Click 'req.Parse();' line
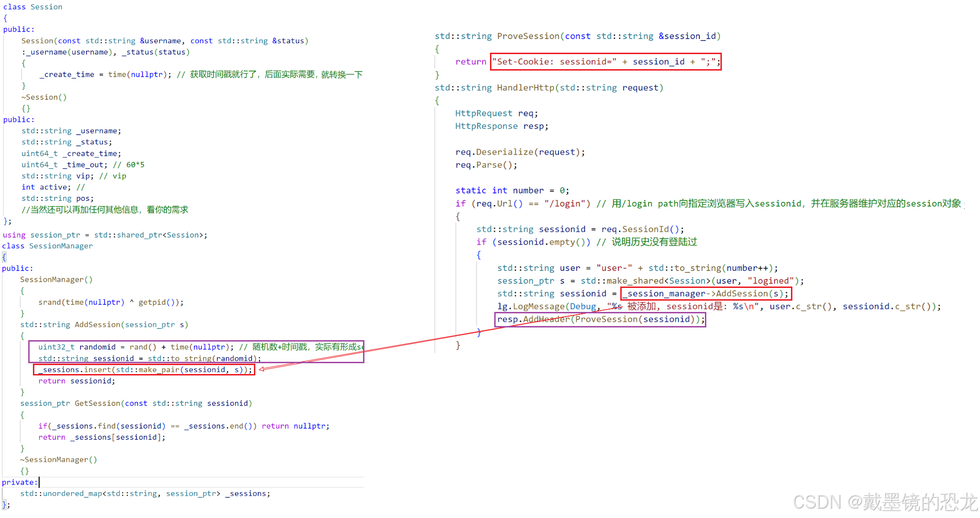980x518 pixels. pos(486,165)
